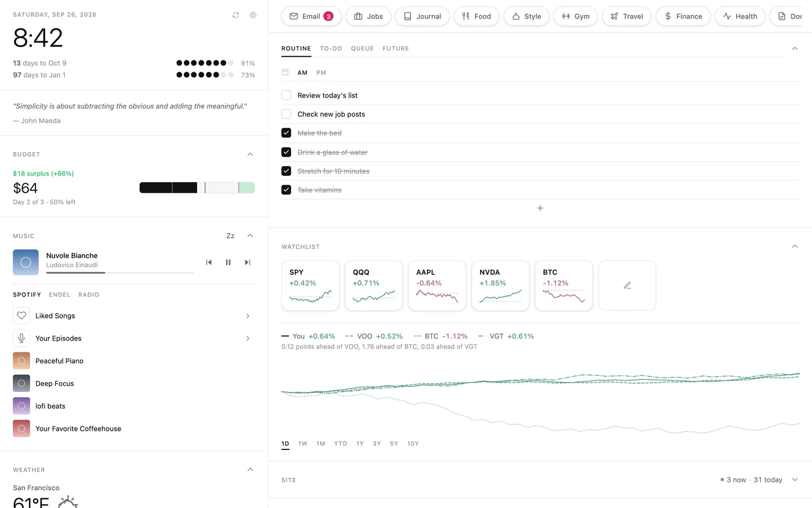Collapse the Weather section
This screenshot has height=508, width=812.
point(250,470)
